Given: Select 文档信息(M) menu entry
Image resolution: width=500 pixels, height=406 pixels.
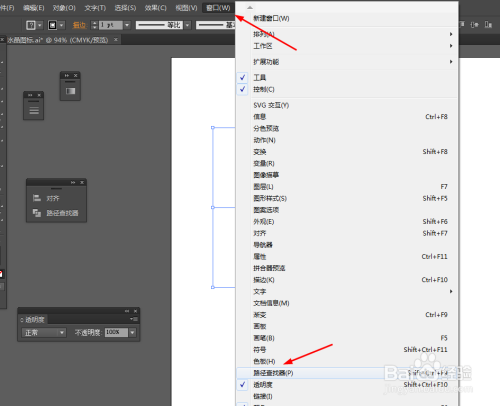Looking at the screenshot, I should (x=347, y=303).
